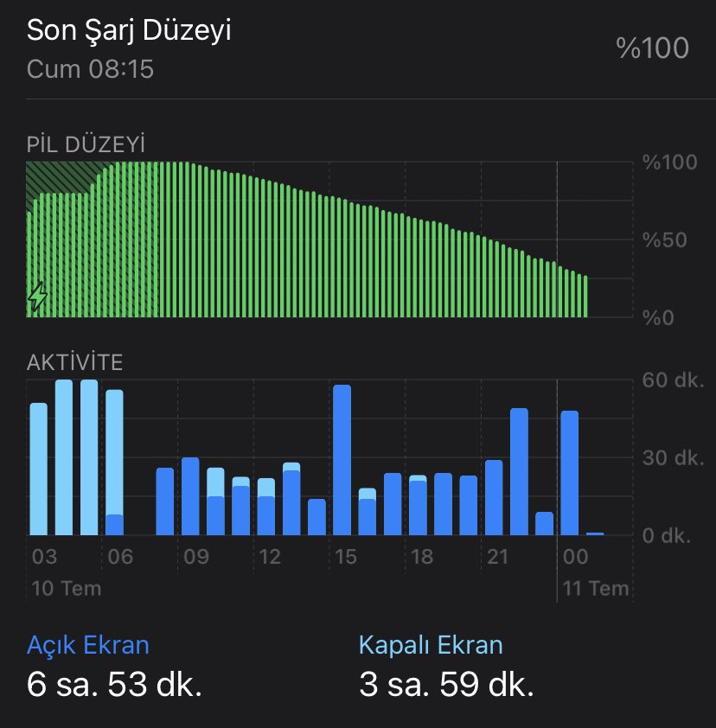Viewport: 716px width, 728px height.
Task: Select the activity bar above the 12 label
Action: [x=266, y=506]
